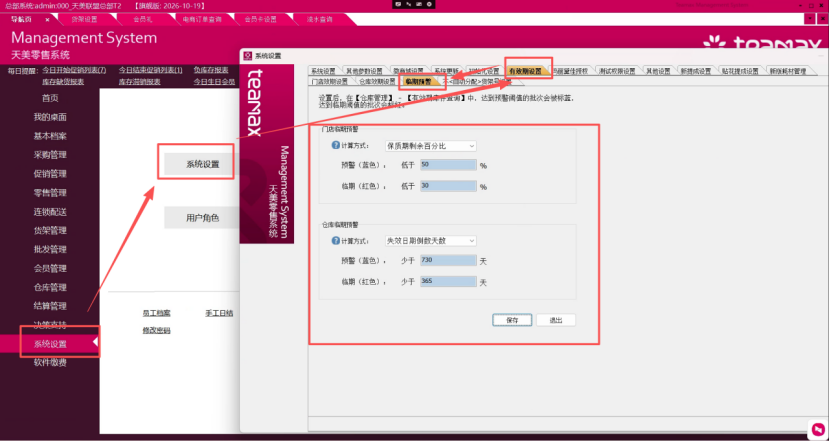
Task: Open 今日开始促销列表(7) link
Action: (x=74, y=70)
